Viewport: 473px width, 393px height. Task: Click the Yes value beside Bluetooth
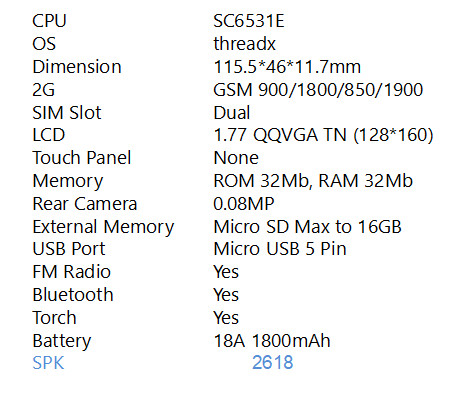[x=226, y=295]
